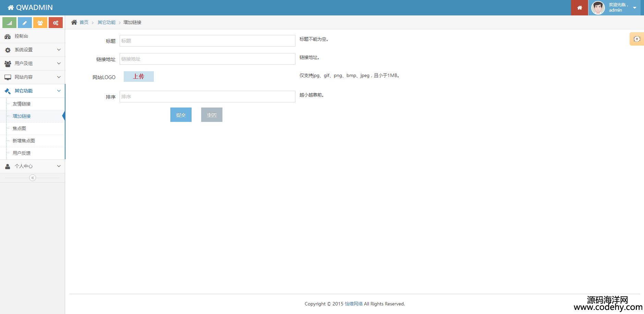Click the 标题不能为空。 hint text
Image resolution: width=644 pixels, height=314 pixels.
pos(314,39)
